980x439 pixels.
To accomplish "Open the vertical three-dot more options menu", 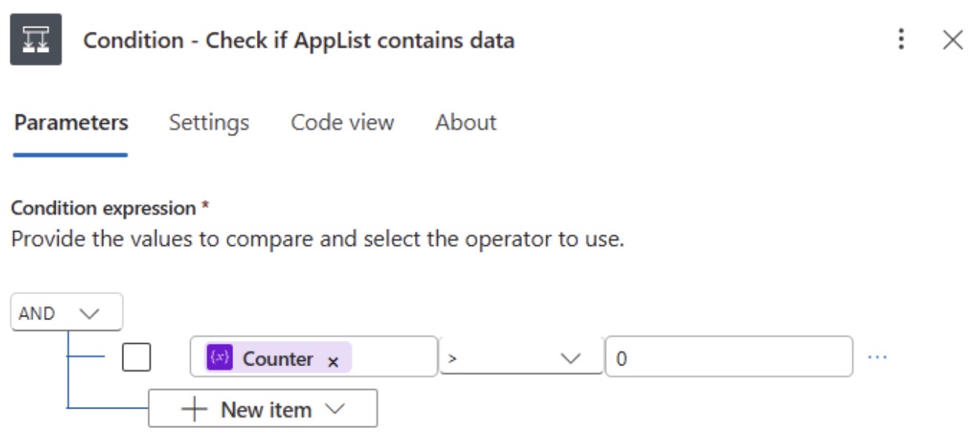I will pyautogui.click(x=901, y=39).
